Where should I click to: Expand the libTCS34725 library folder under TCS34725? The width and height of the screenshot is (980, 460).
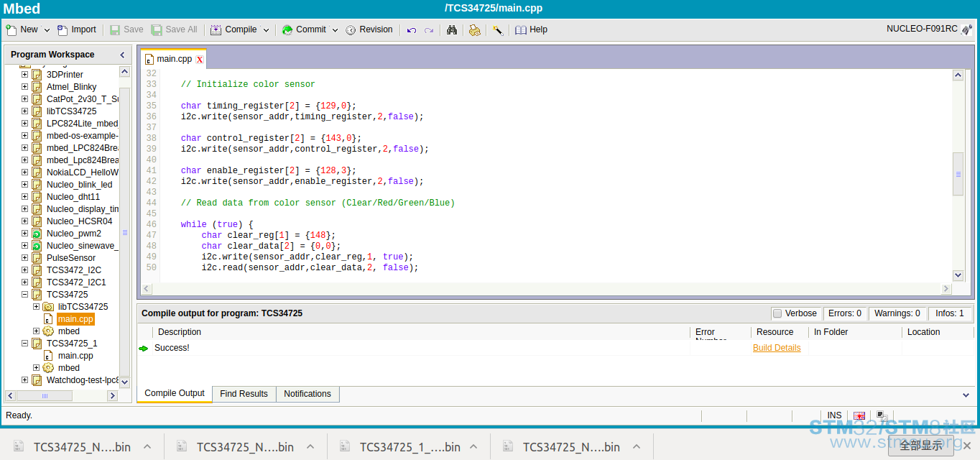(x=36, y=307)
